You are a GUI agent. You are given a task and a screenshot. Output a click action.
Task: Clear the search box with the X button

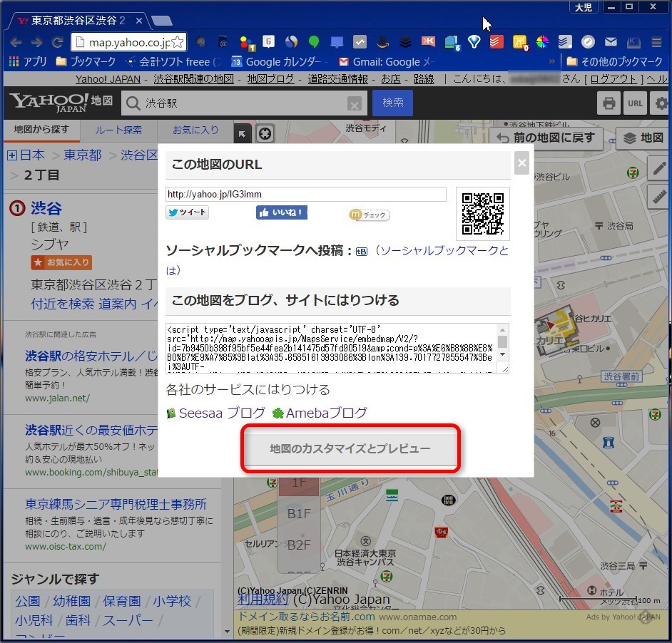click(x=355, y=104)
